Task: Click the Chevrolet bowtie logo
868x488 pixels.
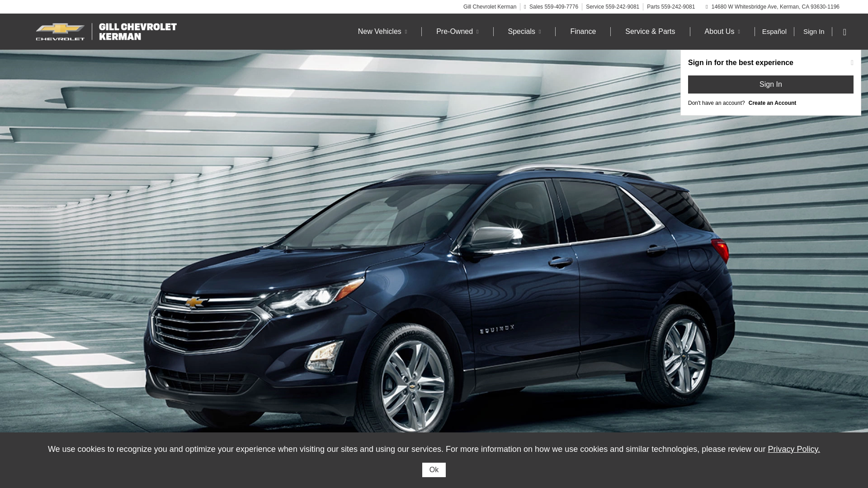Action: [x=60, y=32]
